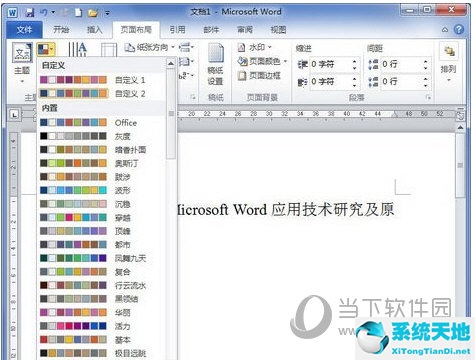Select the 华丽 color scheme
475x360 pixels.
pos(102,313)
